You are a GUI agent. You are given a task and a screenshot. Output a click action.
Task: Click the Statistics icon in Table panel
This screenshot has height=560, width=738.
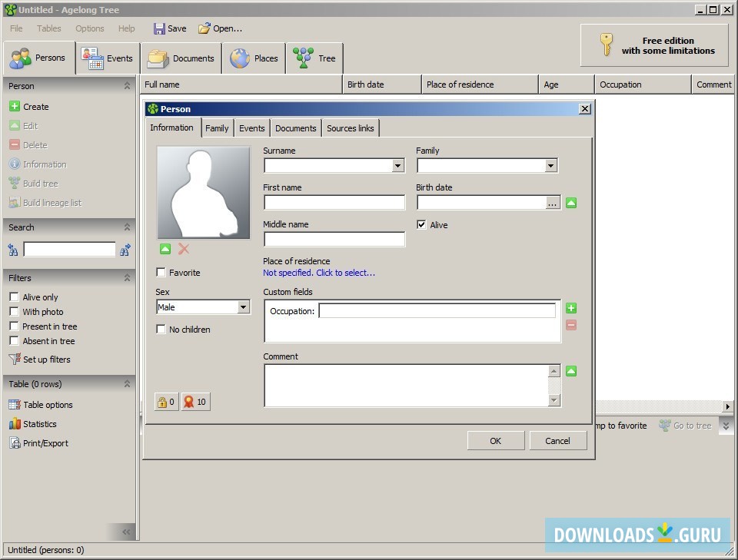pyautogui.click(x=15, y=424)
